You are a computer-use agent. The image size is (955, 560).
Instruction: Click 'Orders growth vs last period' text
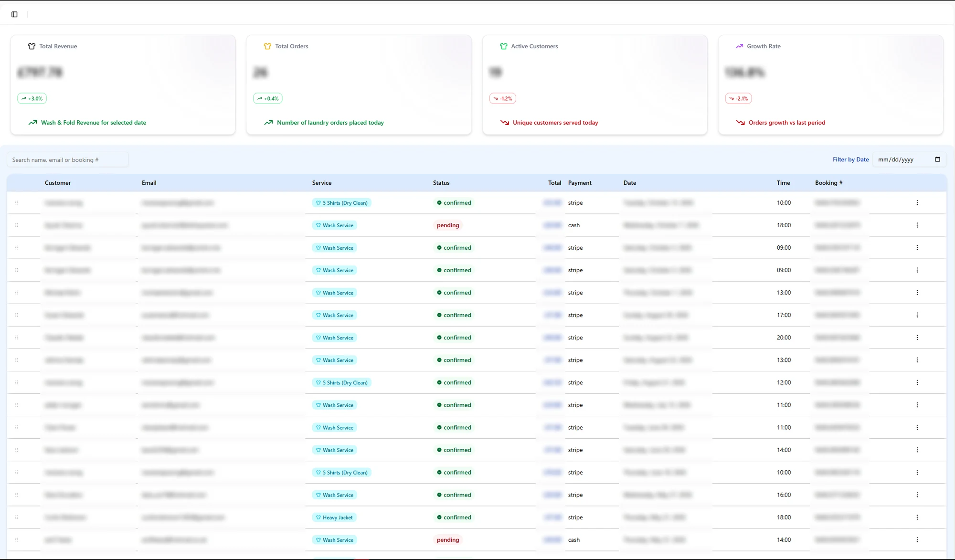click(787, 123)
